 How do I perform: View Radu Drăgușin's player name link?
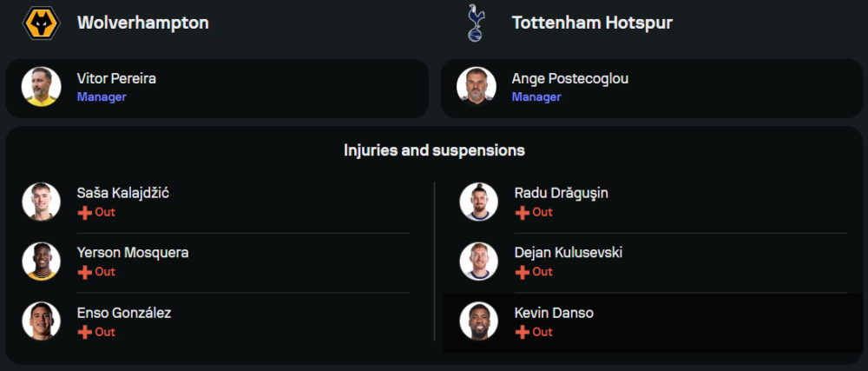pyautogui.click(x=561, y=193)
